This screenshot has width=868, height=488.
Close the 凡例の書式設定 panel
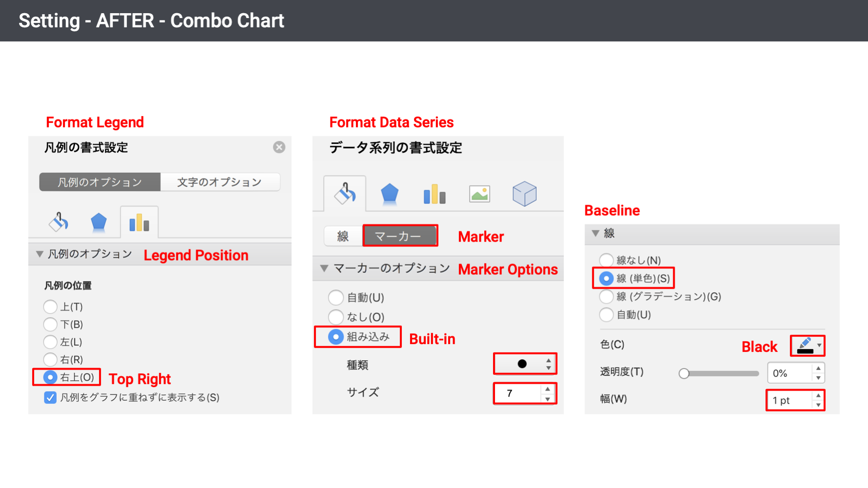point(279,147)
